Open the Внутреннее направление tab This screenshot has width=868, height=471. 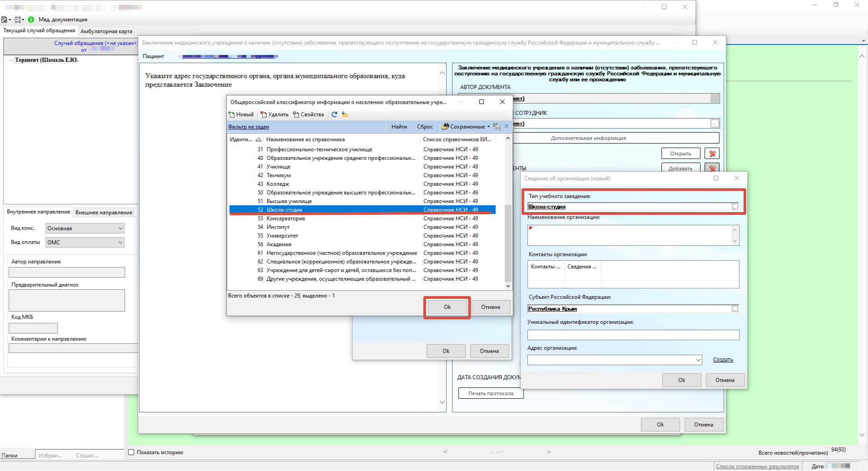tap(39, 212)
